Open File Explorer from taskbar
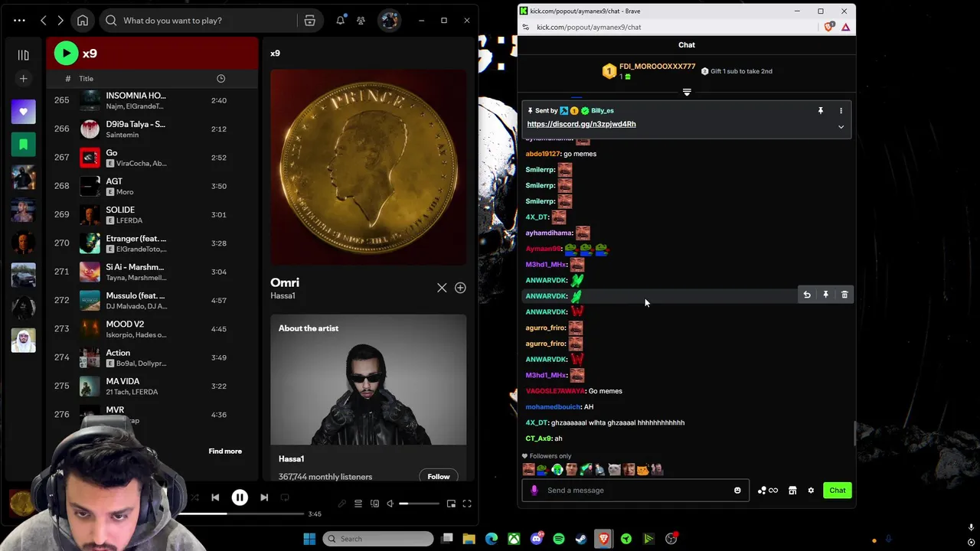The image size is (980, 551). point(469,539)
